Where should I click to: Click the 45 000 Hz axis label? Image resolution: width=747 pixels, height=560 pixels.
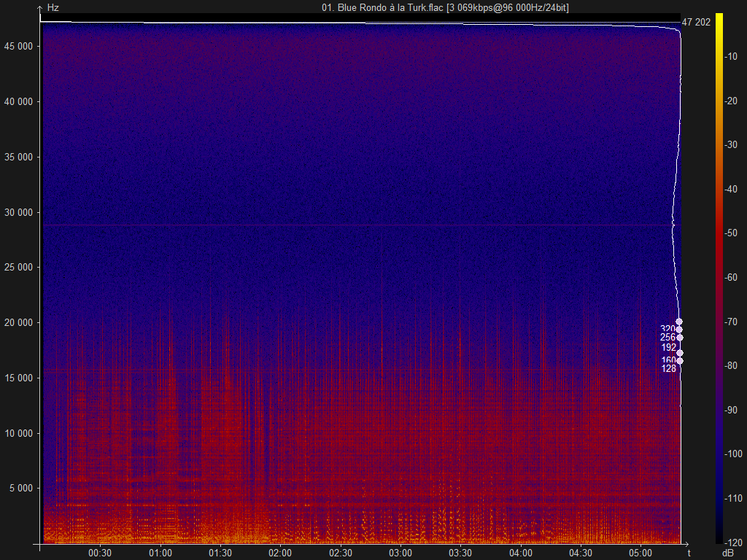point(18,46)
